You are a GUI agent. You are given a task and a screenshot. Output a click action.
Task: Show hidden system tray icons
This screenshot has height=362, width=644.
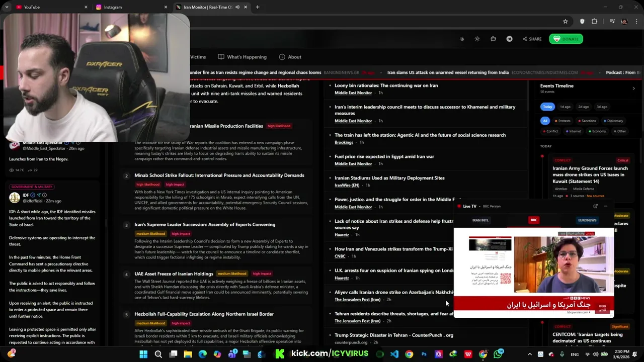(530, 354)
